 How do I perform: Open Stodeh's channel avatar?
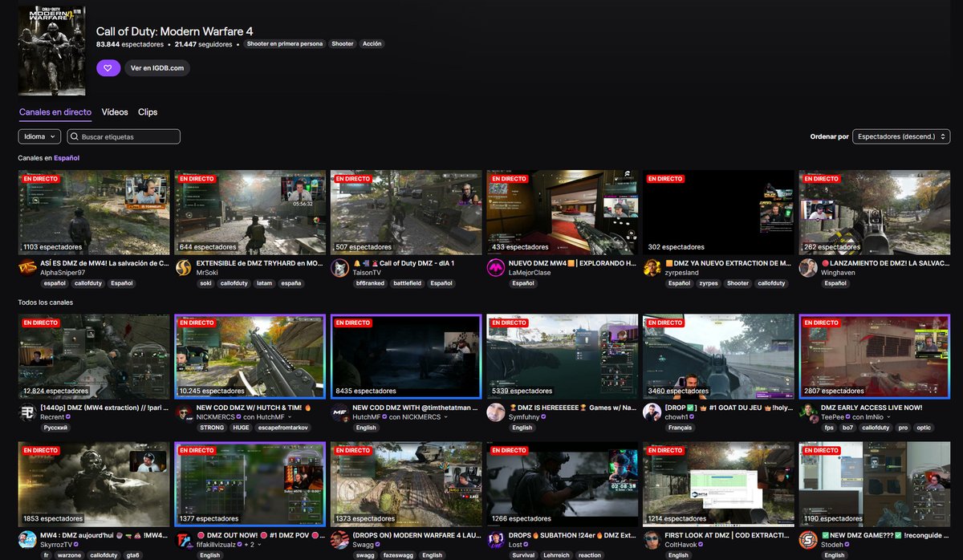click(x=808, y=539)
